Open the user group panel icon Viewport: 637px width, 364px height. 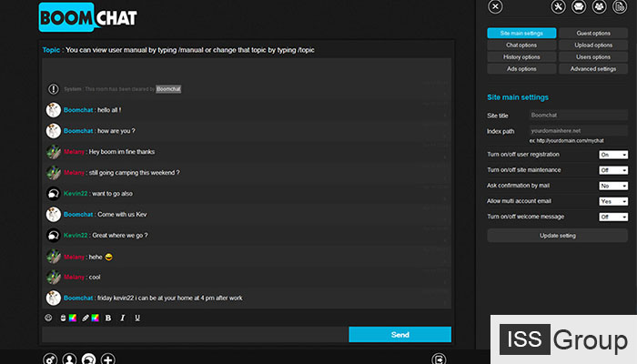pyautogui.click(x=599, y=6)
